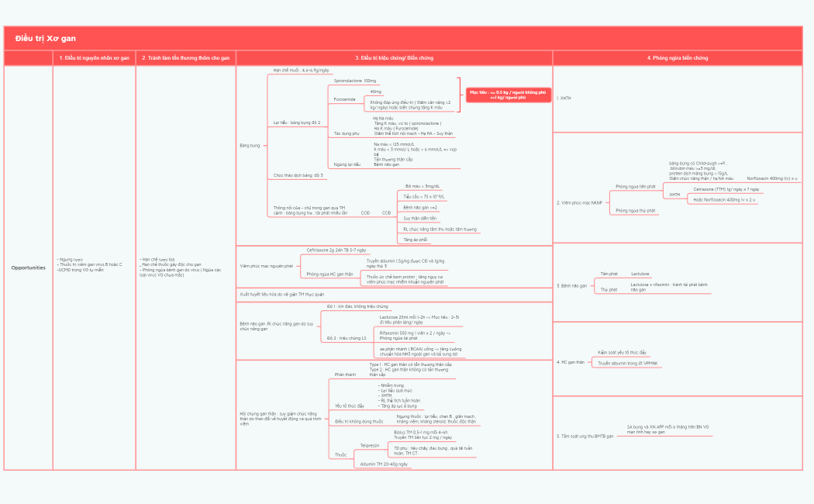Select the 'Suy thận diễn tiến' node
This screenshot has width=814, height=504.
point(420,219)
